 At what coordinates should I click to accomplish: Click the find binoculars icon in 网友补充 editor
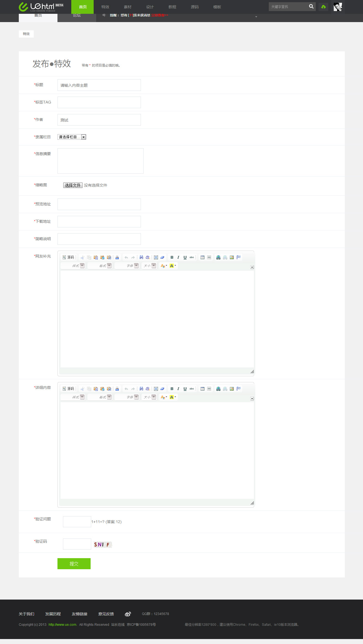tap(141, 257)
